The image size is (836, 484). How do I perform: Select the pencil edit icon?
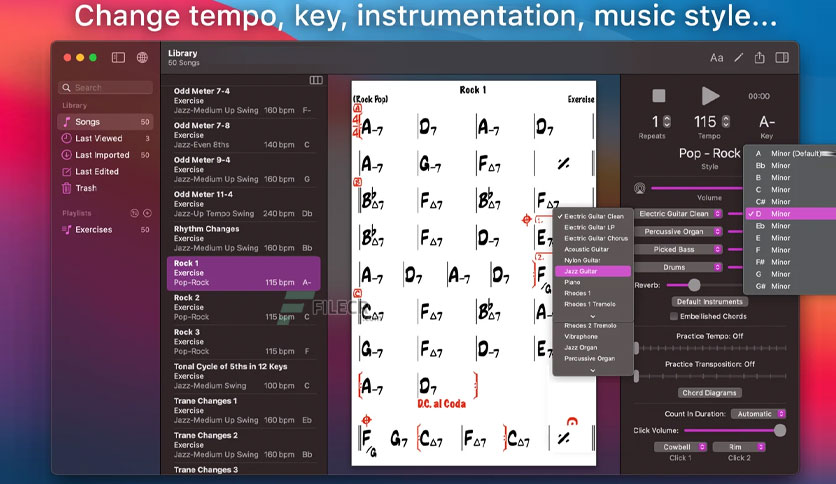click(738, 58)
